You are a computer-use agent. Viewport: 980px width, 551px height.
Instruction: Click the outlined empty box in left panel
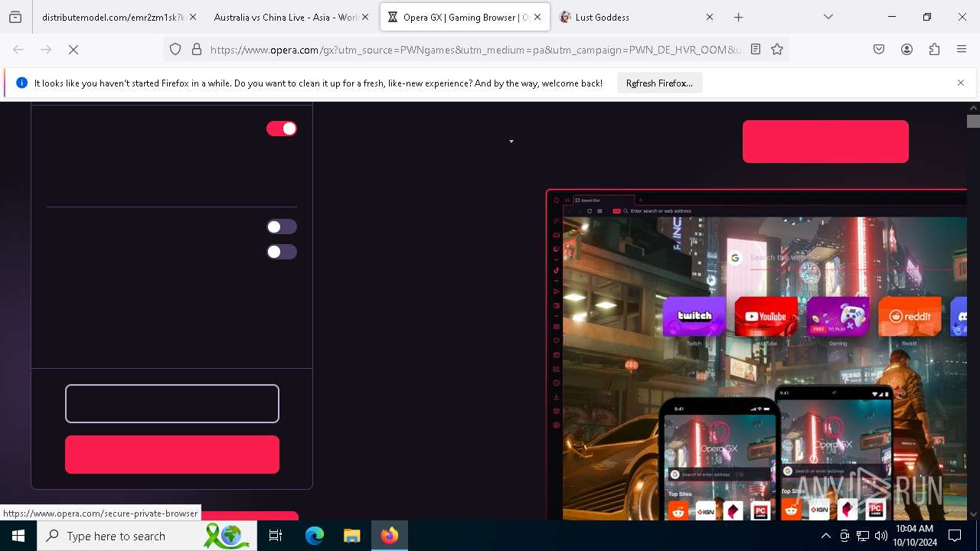click(172, 403)
